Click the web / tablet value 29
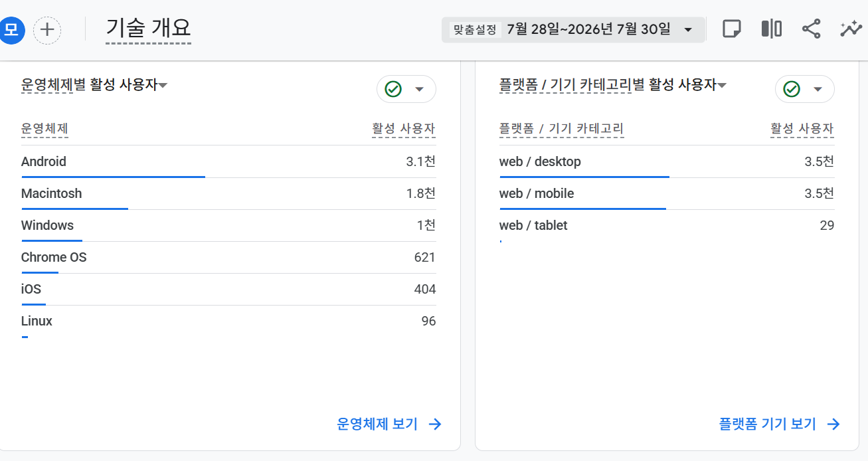This screenshot has width=868, height=461. [827, 225]
